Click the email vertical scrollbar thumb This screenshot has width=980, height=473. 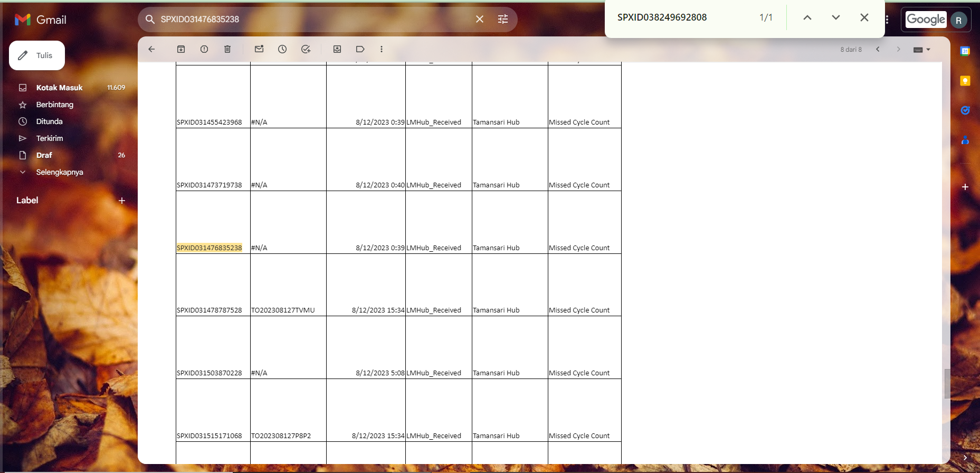pyautogui.click(x=947, y=384)
